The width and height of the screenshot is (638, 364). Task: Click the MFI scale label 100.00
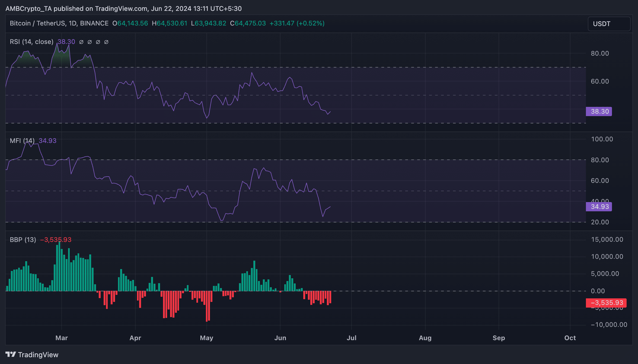coord(602,139)
